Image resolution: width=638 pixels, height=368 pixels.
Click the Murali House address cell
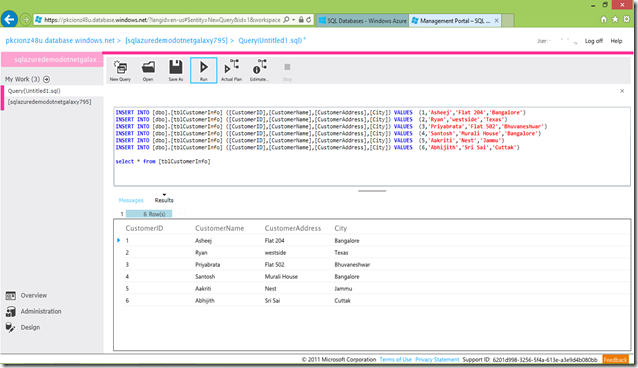pos(281,276)
